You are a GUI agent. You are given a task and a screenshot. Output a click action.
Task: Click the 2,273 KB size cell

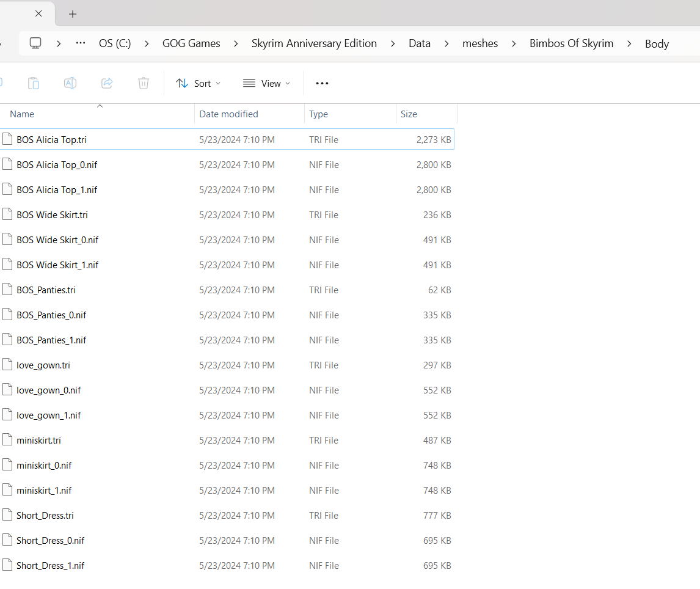point(434,140)
